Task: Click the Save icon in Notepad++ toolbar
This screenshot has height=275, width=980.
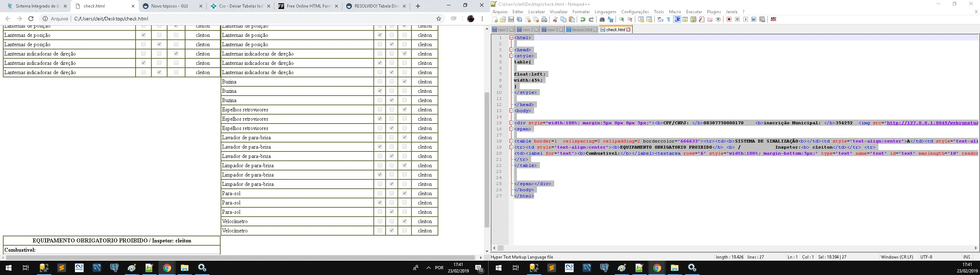Action: [511, 19]
